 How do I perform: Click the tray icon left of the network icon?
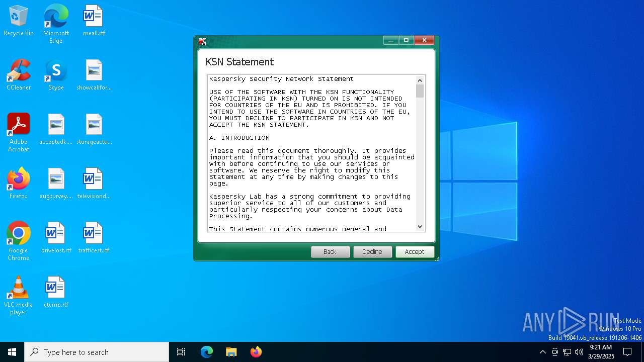point(555,352)
